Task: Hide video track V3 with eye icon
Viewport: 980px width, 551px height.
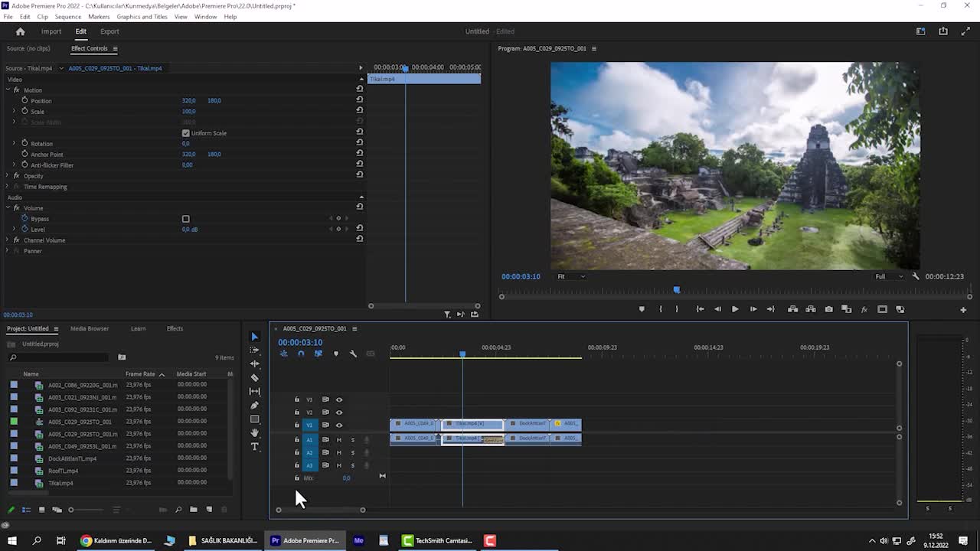Action: [x=339, y=399]
